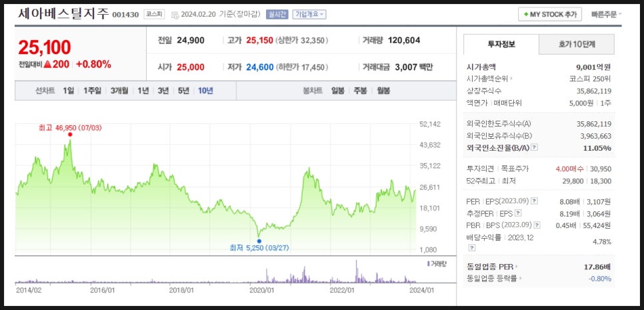Click the 거래량 value 120,604
Image resolution: width=644 pixels, height=310 pixels.
(x=404, y=41)
